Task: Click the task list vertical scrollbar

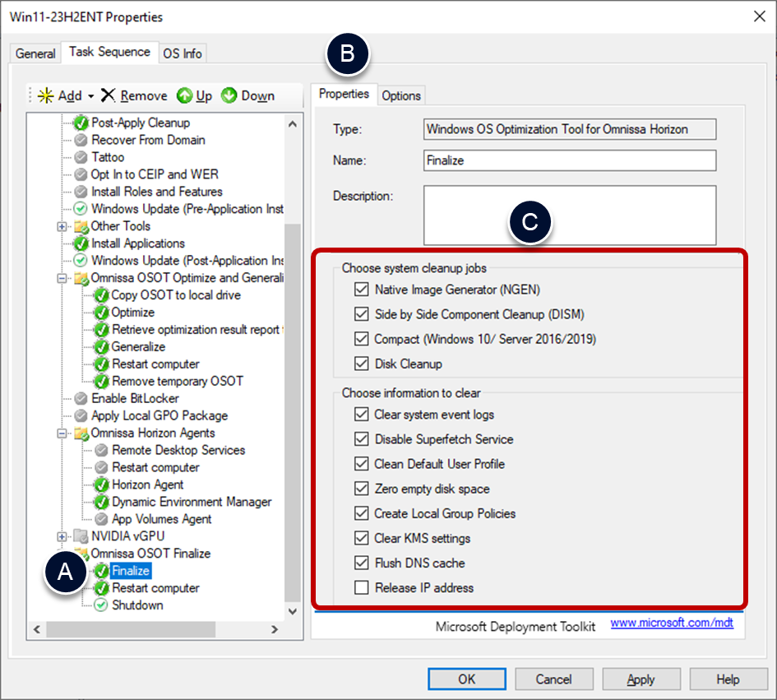Action: 293,411
